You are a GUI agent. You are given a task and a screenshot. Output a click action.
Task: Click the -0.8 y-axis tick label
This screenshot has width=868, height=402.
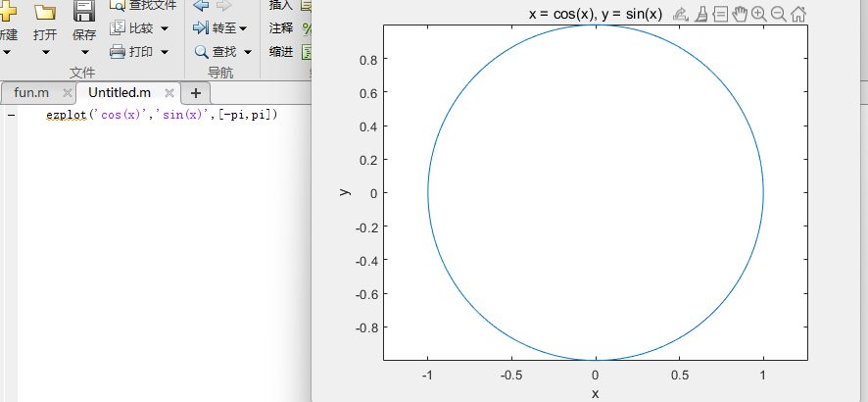[x=364, y=327]
